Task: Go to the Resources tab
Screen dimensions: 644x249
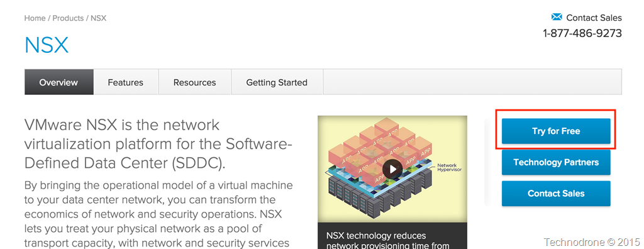Action: pyautogui.click(x=195, y=82)
